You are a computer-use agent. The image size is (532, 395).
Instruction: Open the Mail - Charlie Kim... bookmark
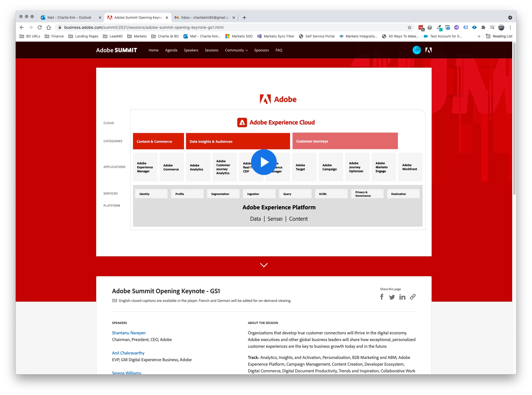[202, 36]
